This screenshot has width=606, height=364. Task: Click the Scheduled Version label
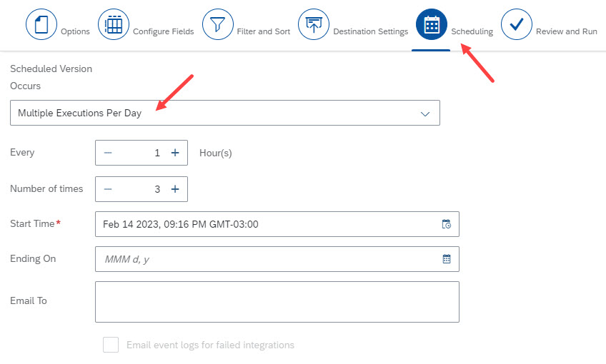click(51, 69)
